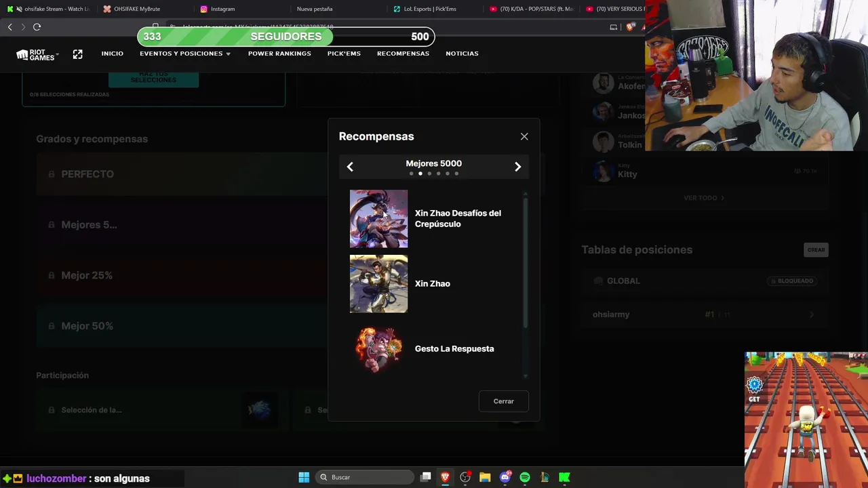Switch to the Instagram tab
Viewport: 868px width, 488px height.
(241, 9)
